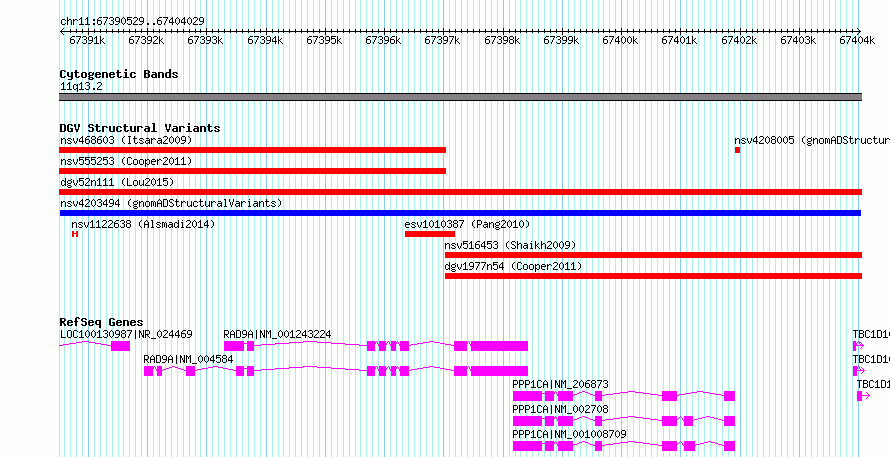Viewport: 890px width, 457px height.
Task: Open the dgv1977n54 (Cooper2011) variant label
Action: [513, 267]
